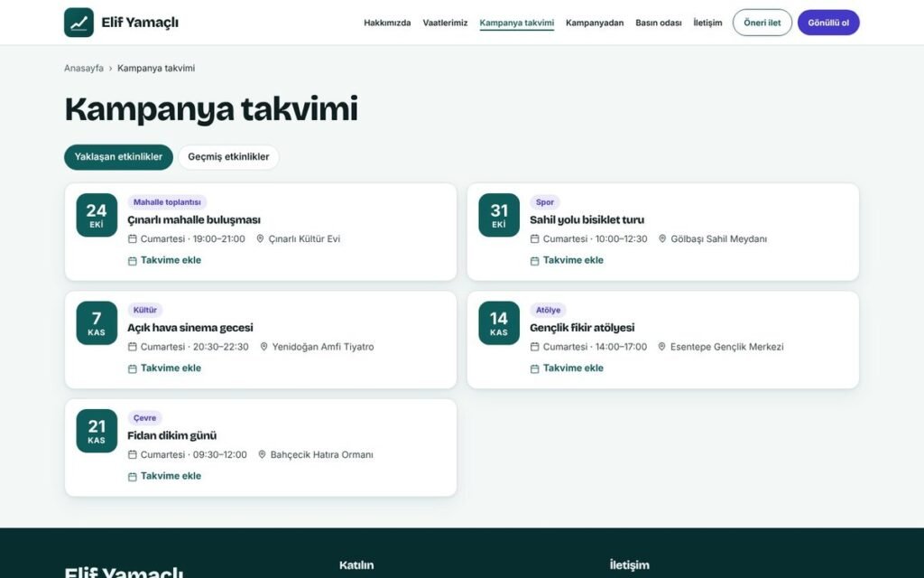Add Fidan dikim günü to calendar
The image size is (924, 578).
click(165, 476)
